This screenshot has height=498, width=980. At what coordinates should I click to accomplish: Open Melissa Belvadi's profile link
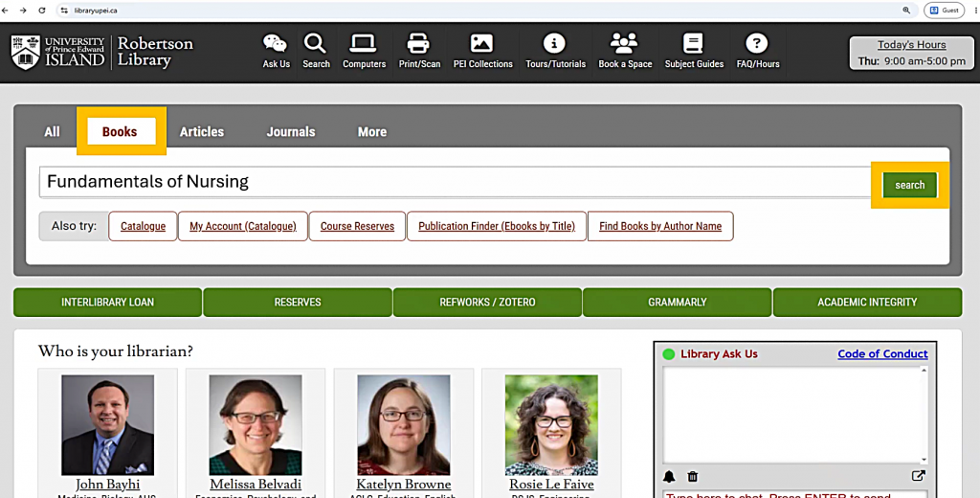(256, 485)
